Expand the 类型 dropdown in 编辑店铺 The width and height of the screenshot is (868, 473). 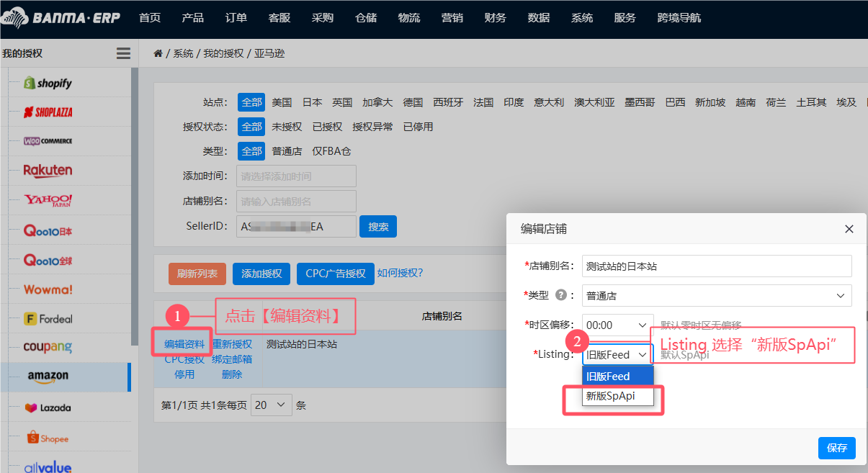(717, 295)
